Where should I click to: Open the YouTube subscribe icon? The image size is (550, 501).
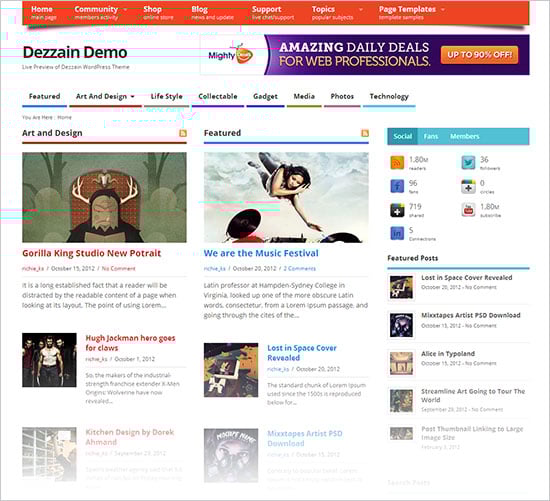[x=468, y=210]
